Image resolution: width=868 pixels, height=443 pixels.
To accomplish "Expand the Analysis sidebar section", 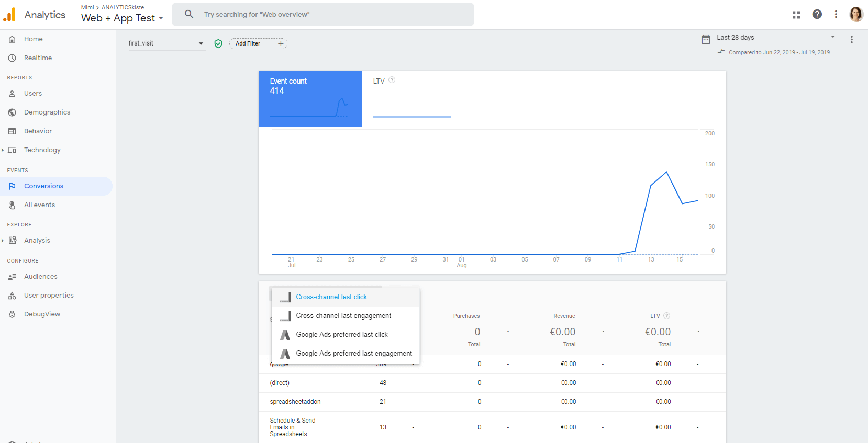I will click(3, 241).
